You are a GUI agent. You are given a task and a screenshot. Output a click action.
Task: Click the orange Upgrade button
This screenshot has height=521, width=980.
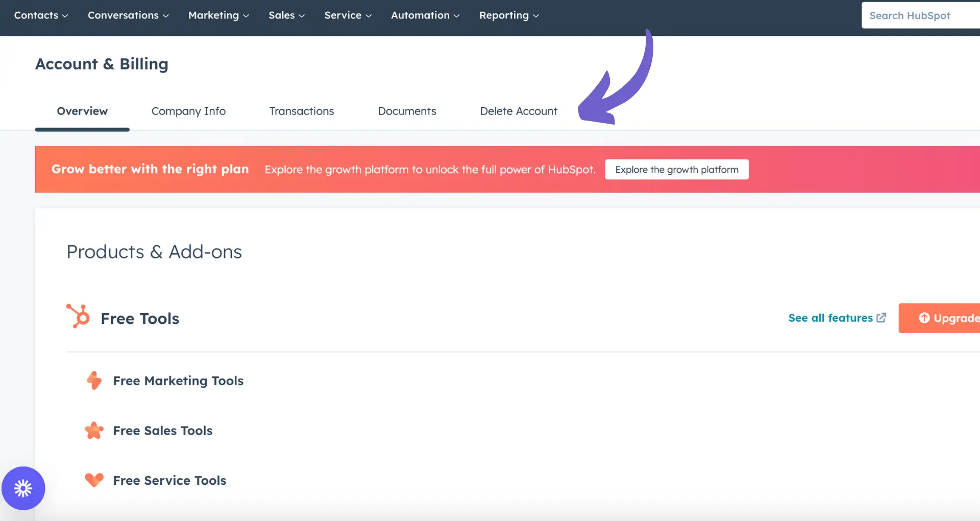[939, 318]
